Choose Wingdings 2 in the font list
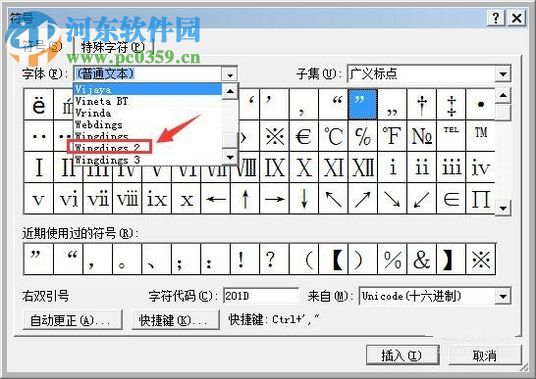Image resolution: width=536 pixels, height=379 pixels. [148, 148]
